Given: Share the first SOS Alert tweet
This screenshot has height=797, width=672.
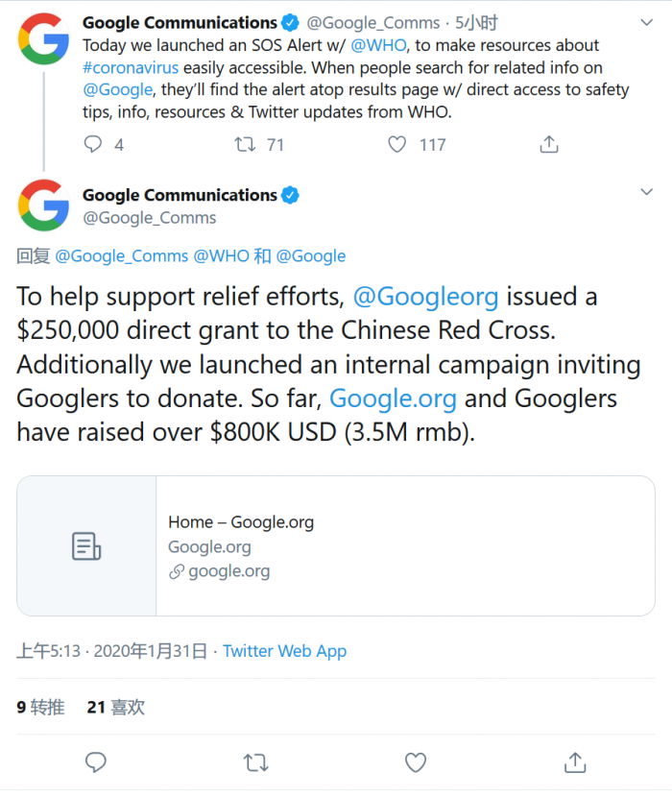Looking at the screenshot, I should (549, 144).
